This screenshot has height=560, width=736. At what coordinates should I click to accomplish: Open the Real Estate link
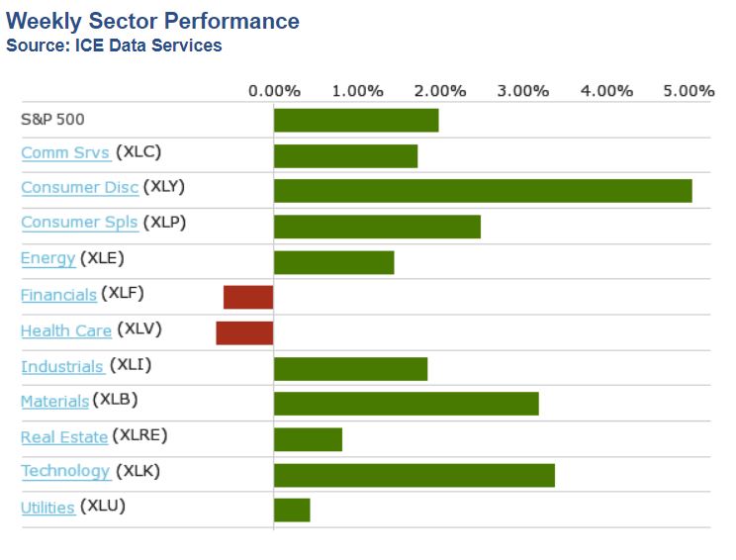tap(64, 436)
